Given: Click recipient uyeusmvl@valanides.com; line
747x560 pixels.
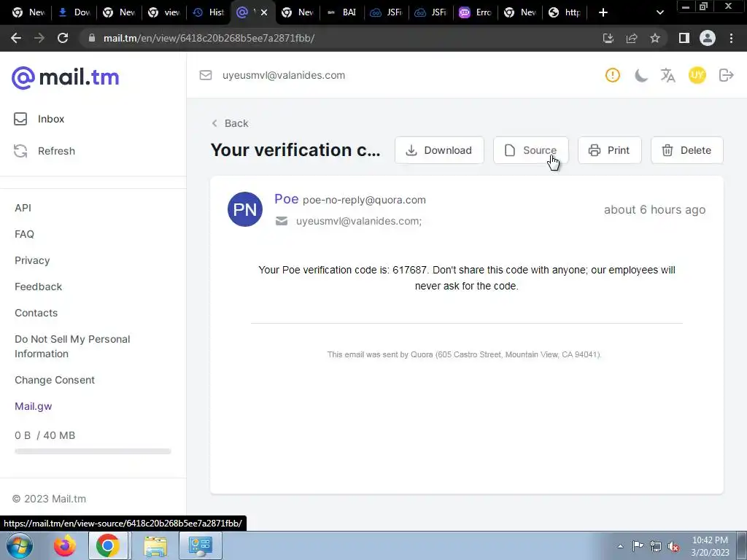Looking at the screenshot, I should tap(359, 221).
